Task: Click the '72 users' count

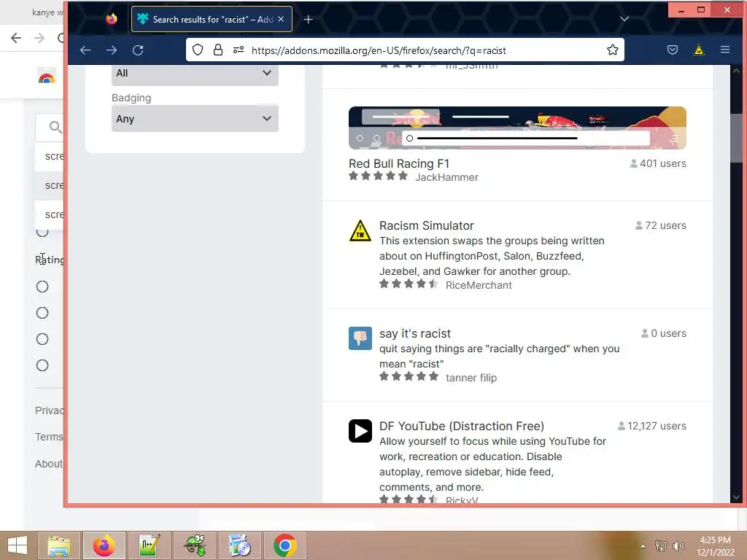Action: 661,225
